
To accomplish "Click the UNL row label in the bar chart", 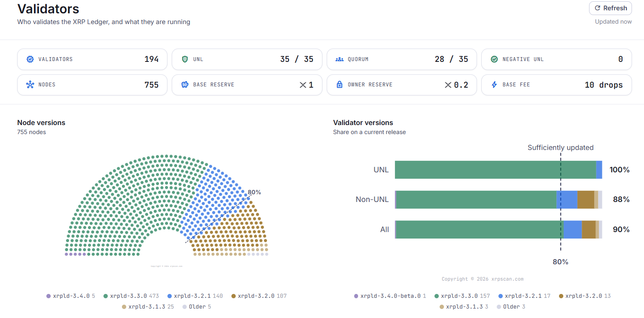I will pyautogui.click(x=381, y=170).
